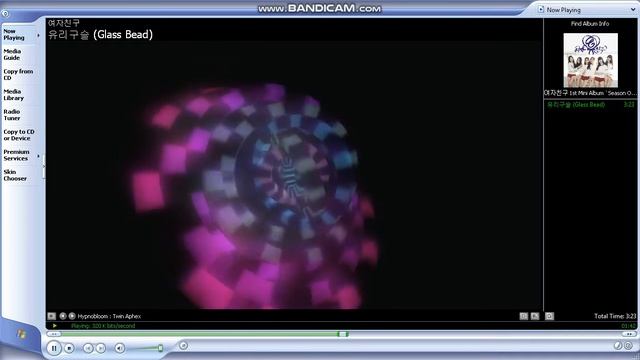Click the Find Album Info link

point(590,24)
